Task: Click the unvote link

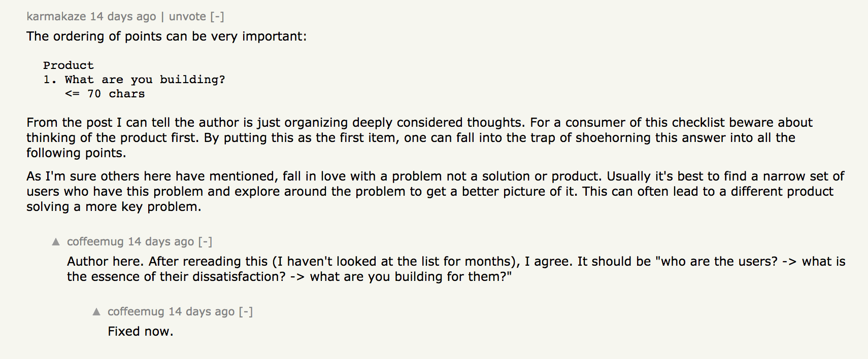Action: (187, 17)
